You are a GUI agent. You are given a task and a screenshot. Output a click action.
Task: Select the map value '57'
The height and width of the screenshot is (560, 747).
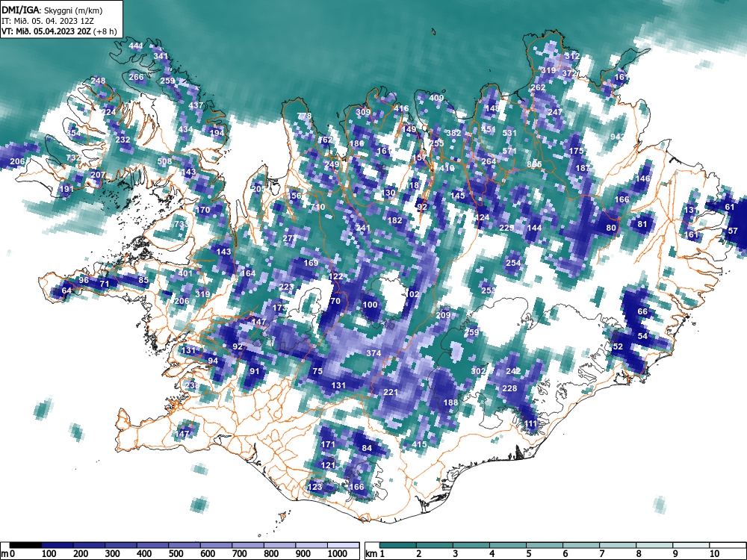coord(734,231)
